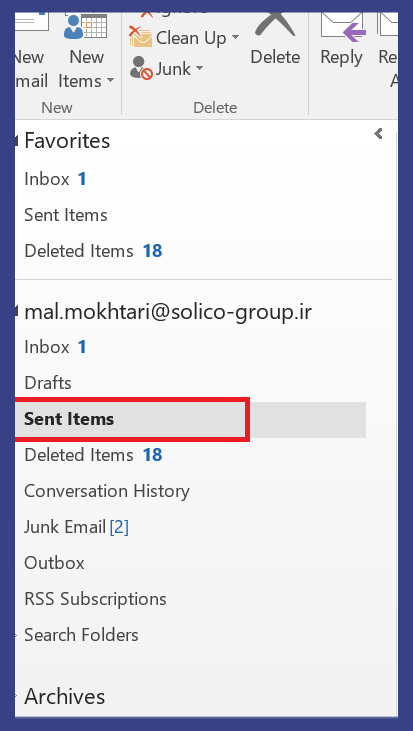Collapse the mal.mokhtari@solico-group.ir account tree

[17, 311]
